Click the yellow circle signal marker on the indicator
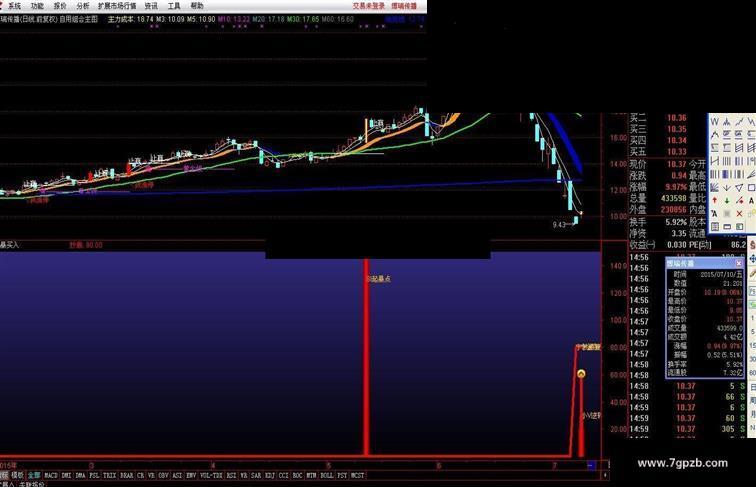The width and height of the screenshot is (756, 487). pyautogui.click(x=581, y=374)
